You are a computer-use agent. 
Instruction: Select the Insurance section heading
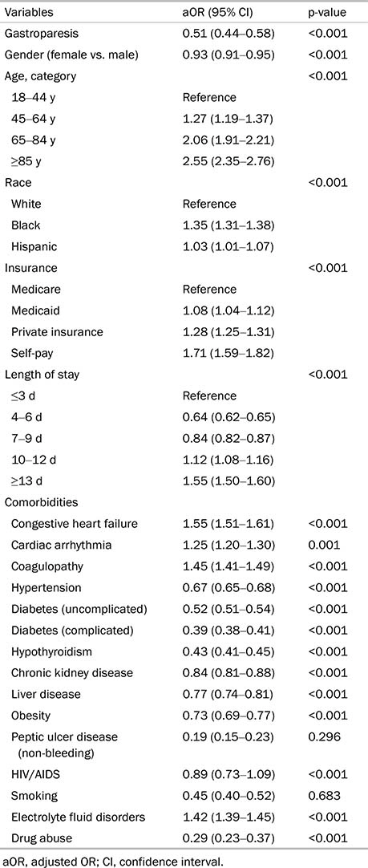point(26,268)
